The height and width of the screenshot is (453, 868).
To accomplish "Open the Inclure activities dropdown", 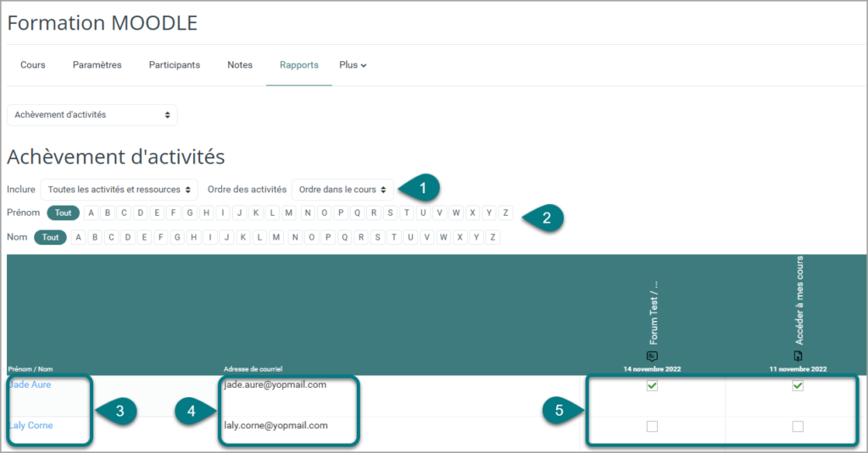I will [119, 190].
